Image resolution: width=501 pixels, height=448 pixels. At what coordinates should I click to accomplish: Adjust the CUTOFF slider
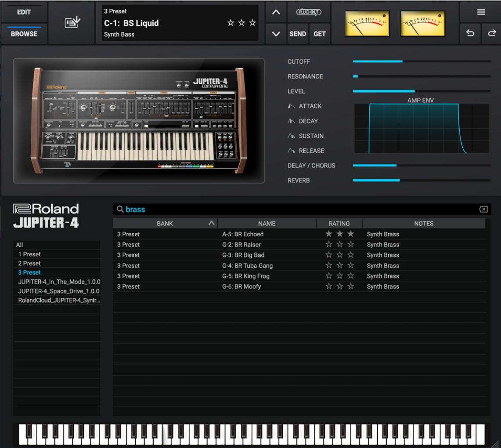click(422, 61)
